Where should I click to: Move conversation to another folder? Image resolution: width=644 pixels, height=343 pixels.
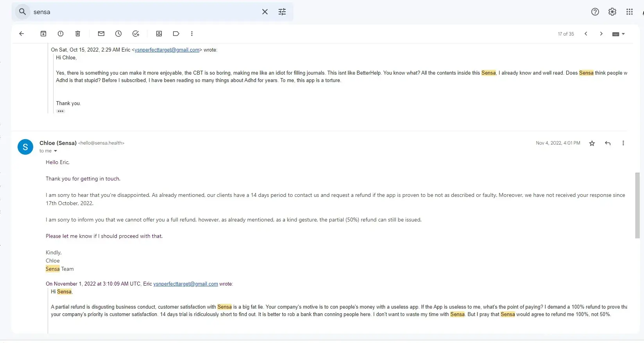click(x=159, y=34)
